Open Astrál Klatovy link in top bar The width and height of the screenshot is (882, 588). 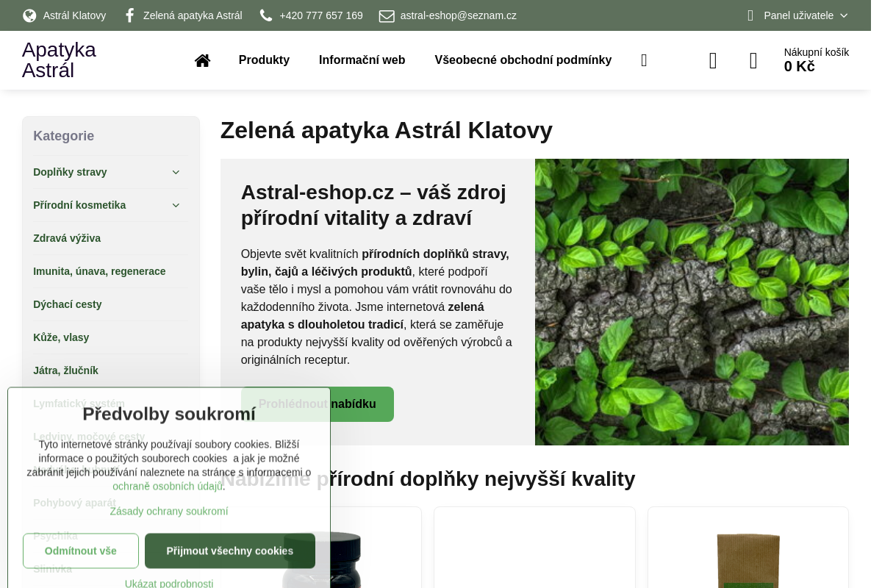[74, 15]
